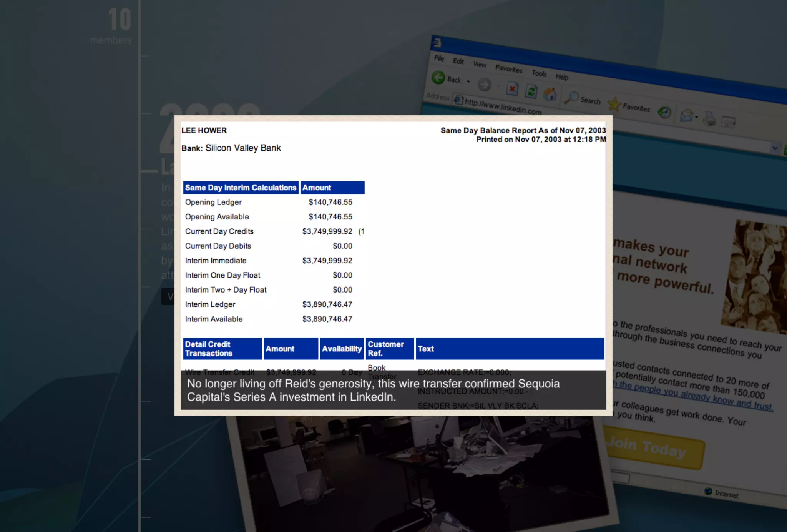Click the Interim Immediate row label
Screen dimensions: 787x532
(216, 261)
